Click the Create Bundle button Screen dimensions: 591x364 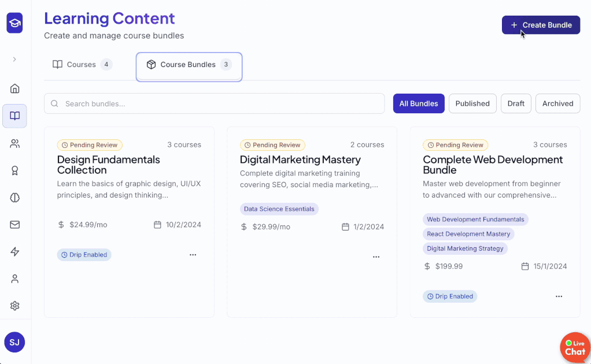pos(541,25)
